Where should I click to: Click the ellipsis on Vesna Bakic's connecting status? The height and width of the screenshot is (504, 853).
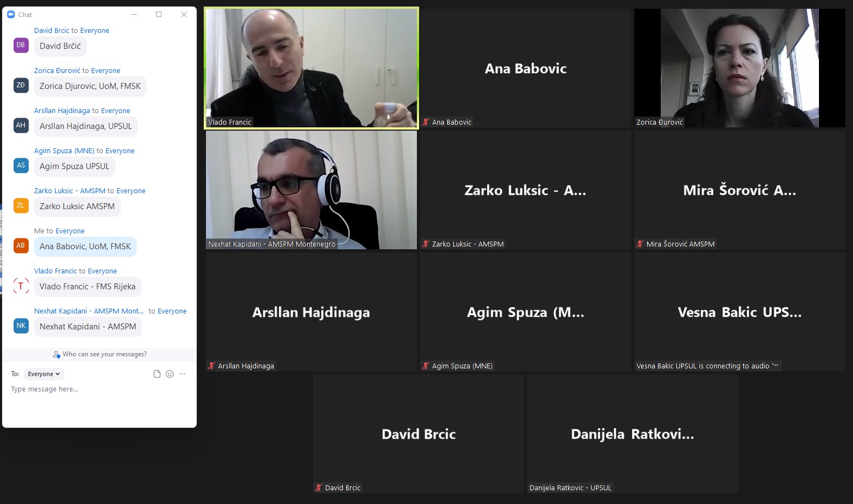[775, 365]
